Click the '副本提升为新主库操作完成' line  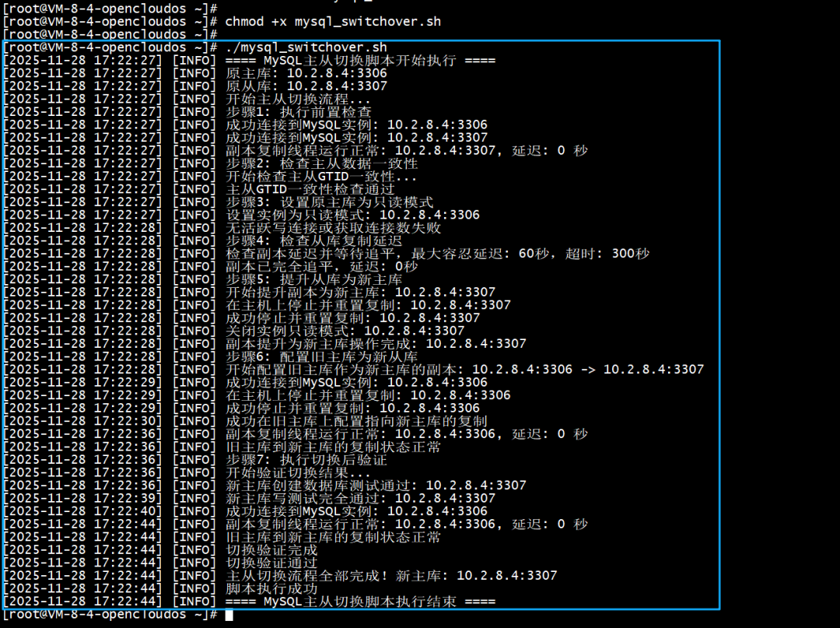coord(264,343)
